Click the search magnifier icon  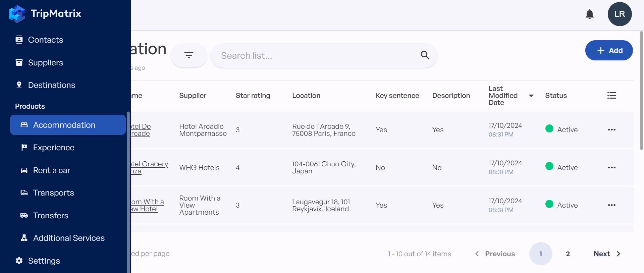(425, 55)
